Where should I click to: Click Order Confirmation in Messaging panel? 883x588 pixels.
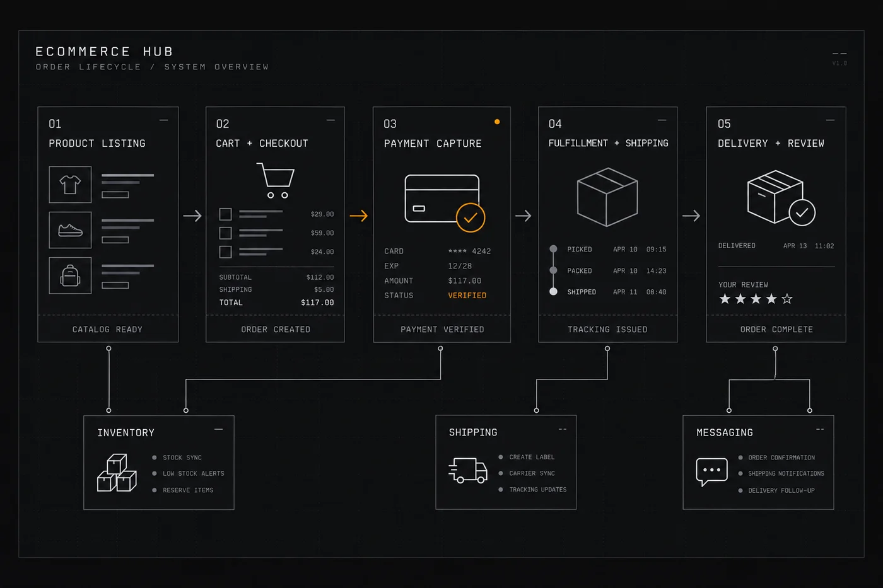coord(781,458)
